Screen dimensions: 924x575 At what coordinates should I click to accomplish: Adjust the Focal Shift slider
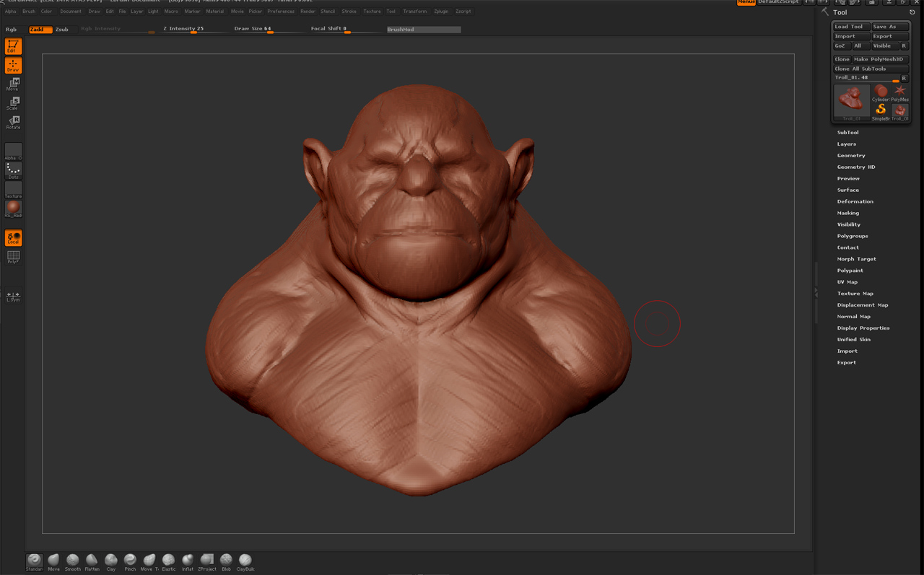[x=344, y=30]
